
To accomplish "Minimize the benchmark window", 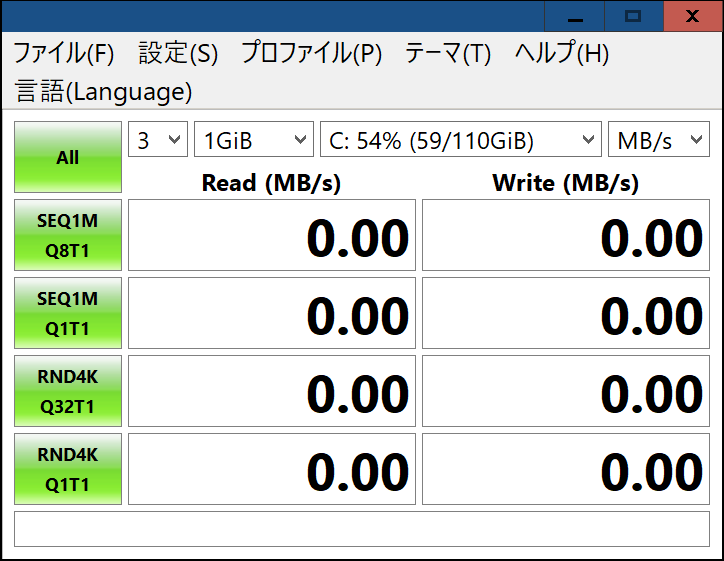I will click(x=575, y=16).
